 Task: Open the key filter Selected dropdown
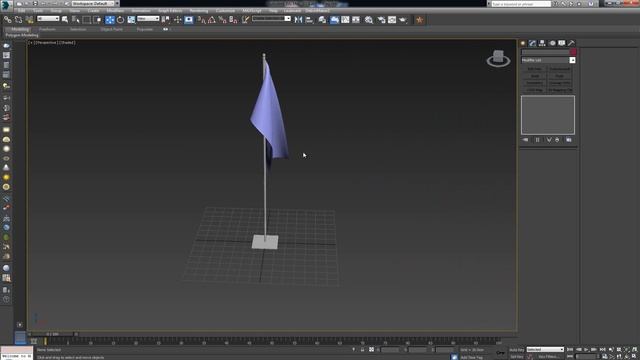pyautogui.click(x=545, y=349)
